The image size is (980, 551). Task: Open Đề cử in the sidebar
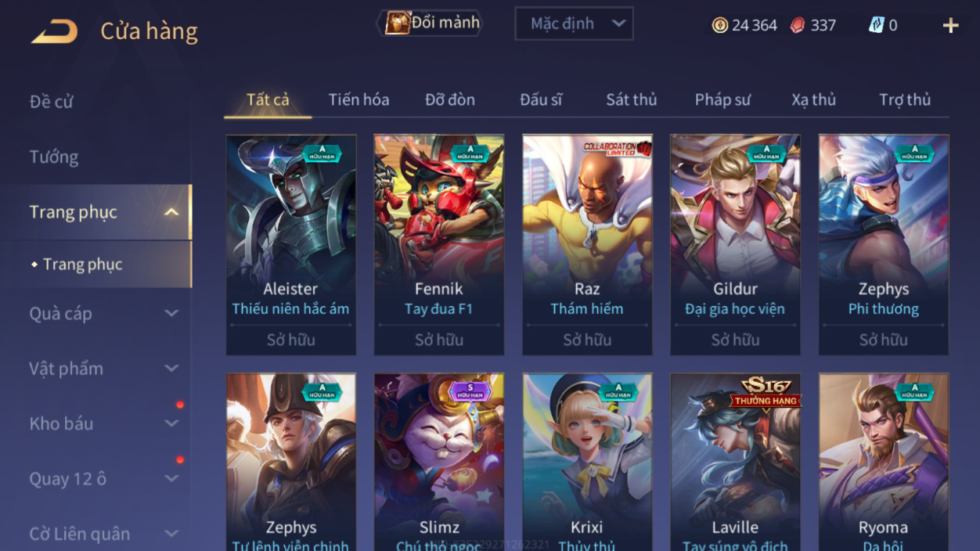51,102
